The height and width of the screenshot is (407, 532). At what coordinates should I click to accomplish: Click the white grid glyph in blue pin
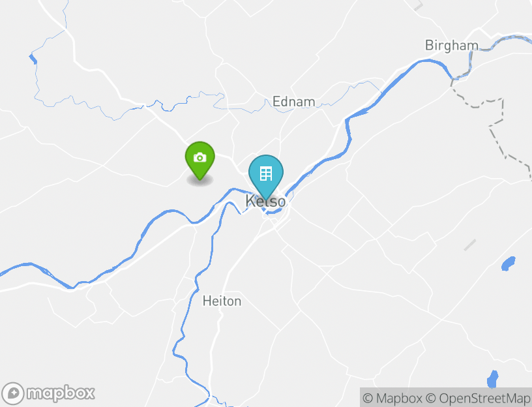[266, 173]
